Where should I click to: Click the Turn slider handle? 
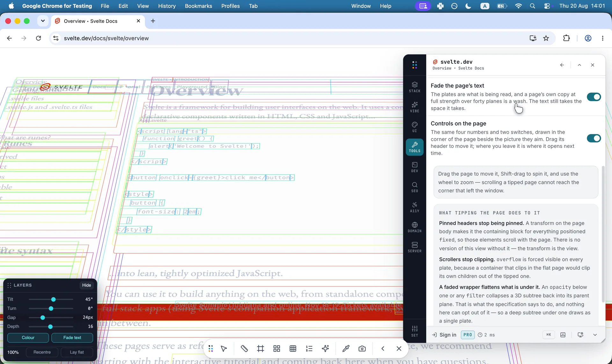pyautogui.click(x=51, y=309)
